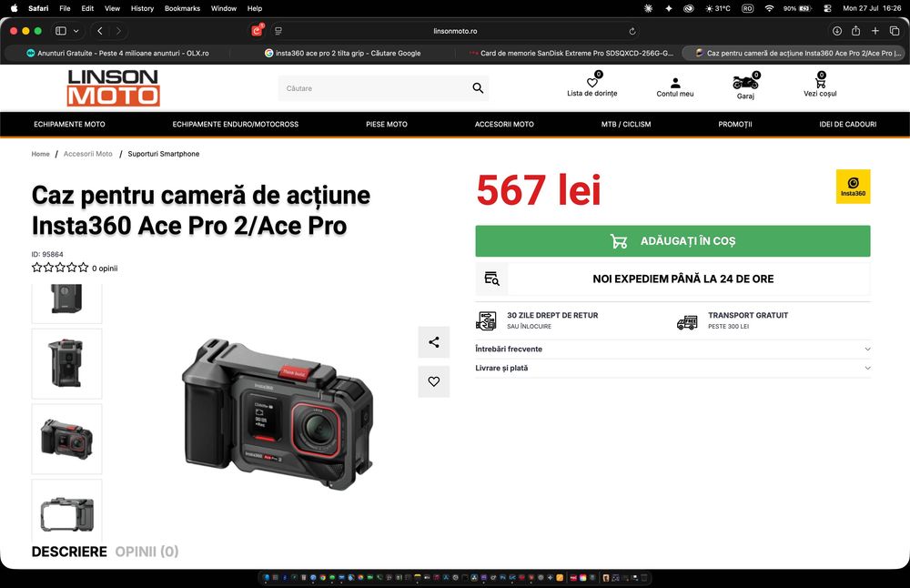Click Home breadcrumb link
The image size is (910, 588).
40,154
